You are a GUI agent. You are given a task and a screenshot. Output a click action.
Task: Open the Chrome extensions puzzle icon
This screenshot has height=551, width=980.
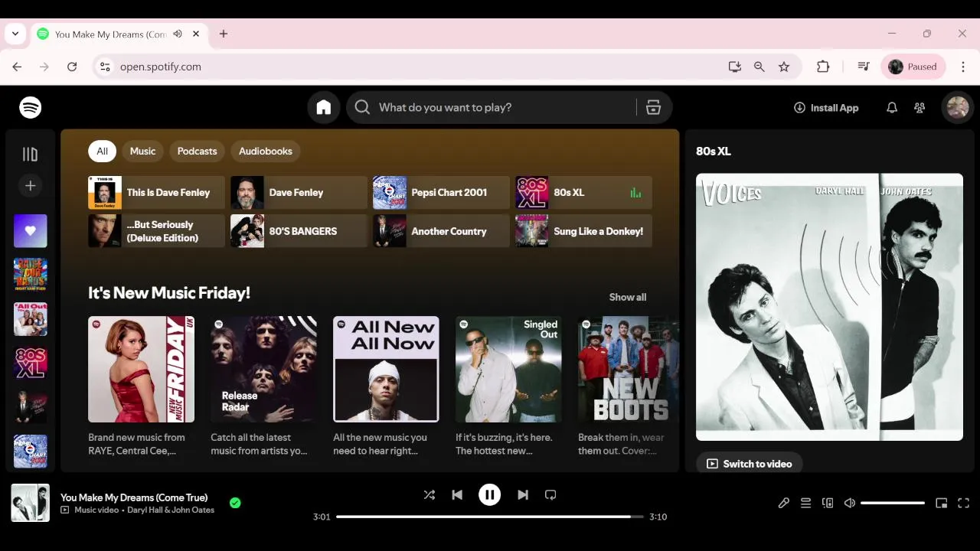point(823,67)
